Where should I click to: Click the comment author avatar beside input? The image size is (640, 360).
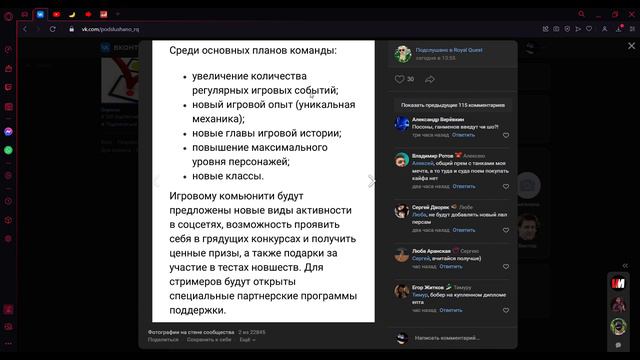pos(402,338)
